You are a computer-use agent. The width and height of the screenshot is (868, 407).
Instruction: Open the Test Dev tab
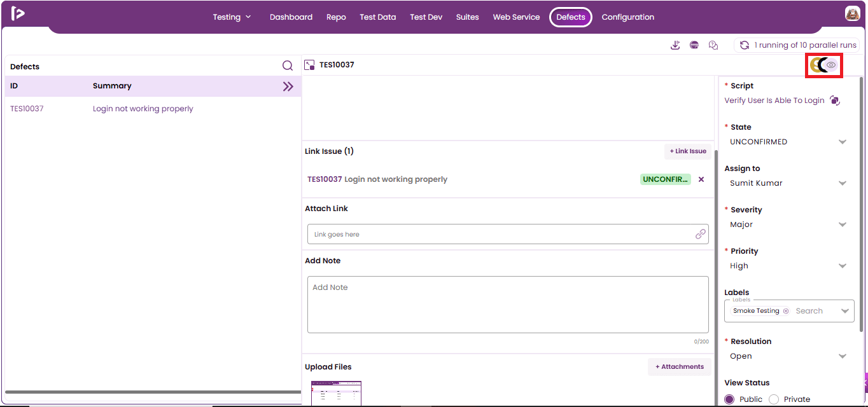point(426,17)
